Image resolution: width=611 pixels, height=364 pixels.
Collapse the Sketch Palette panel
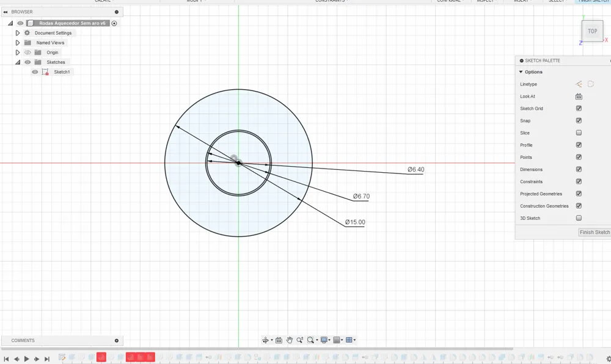[x=521, y=60]
